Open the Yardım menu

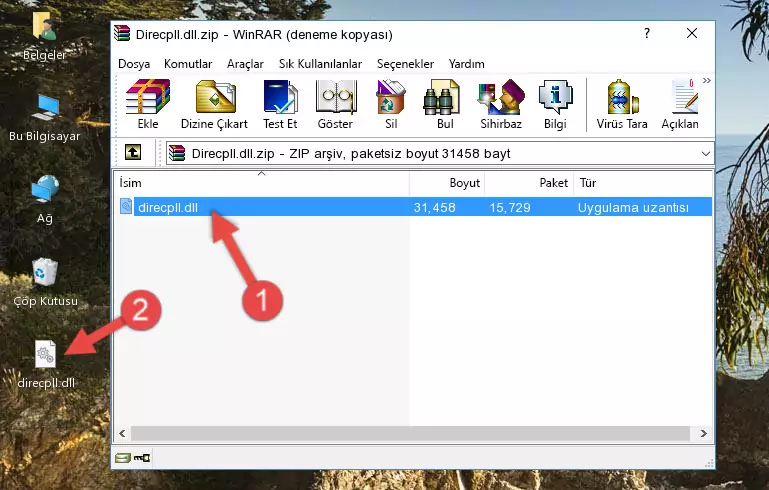[466, 64]
